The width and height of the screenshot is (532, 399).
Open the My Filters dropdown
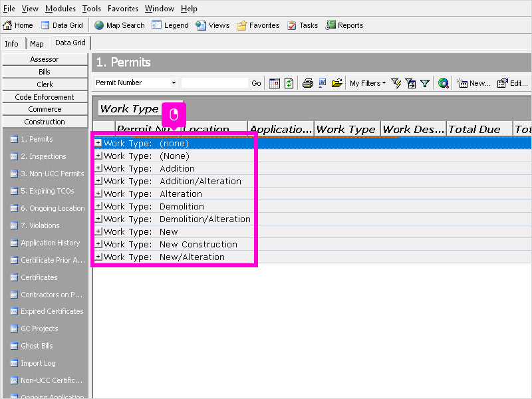(x=368, y=83)
